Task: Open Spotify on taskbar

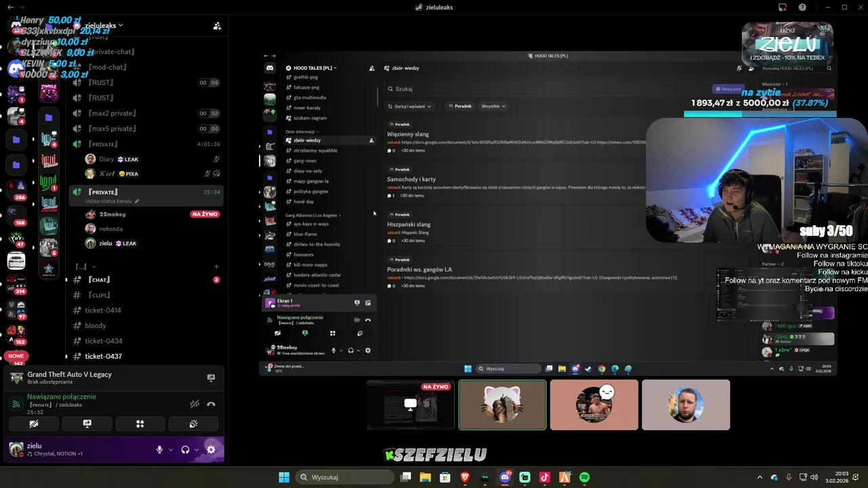Action: 585,477
